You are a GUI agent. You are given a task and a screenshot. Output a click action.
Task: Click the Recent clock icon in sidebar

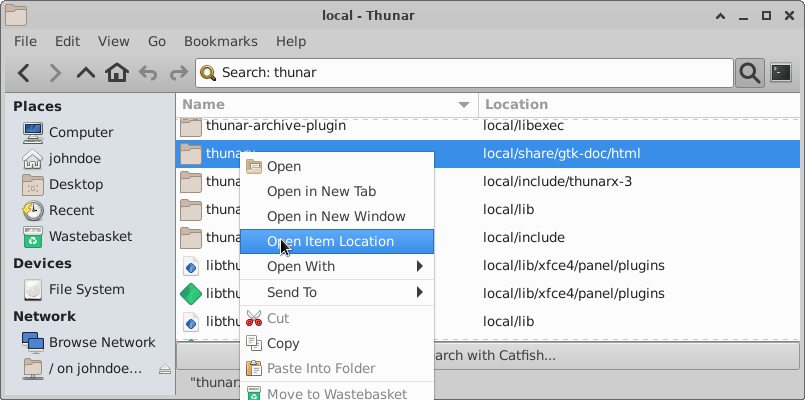(x=33, y=211)
